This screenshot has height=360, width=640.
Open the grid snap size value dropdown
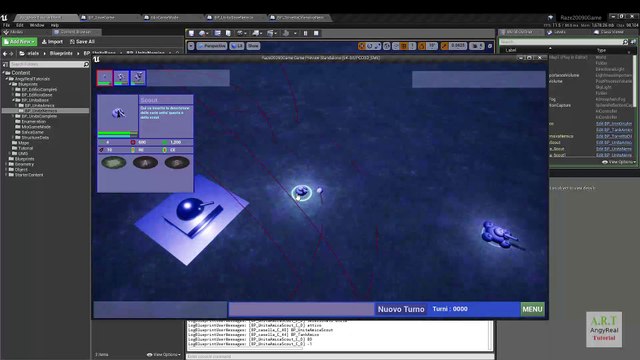pyautogui.click(x=412, y=46)
